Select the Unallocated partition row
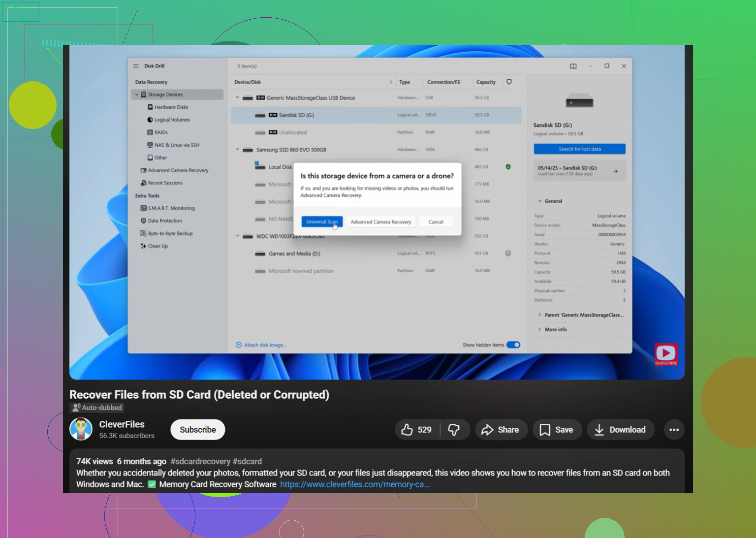The image size is (756, 538). coord(377,132)
